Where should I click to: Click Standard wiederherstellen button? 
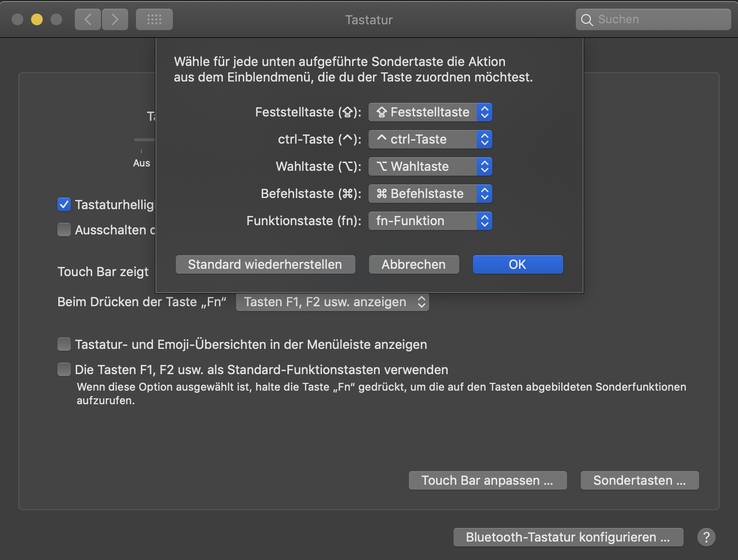pyautogui.click(x=265, y=264)
